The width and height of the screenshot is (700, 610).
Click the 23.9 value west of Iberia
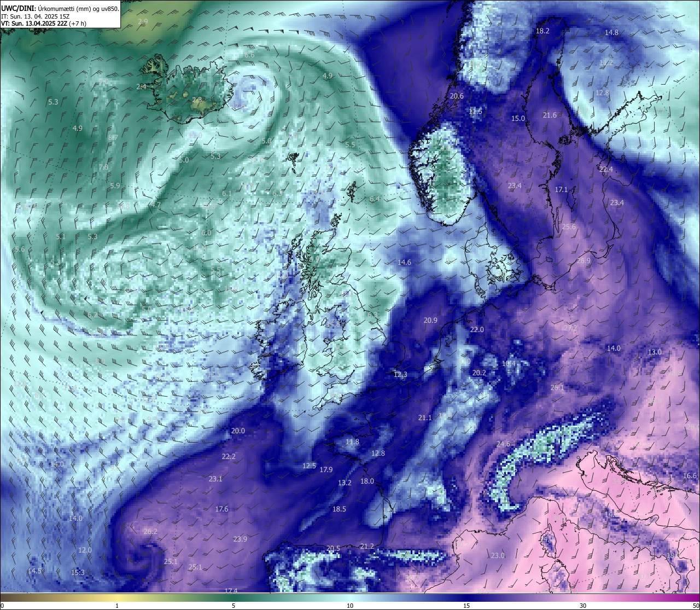240,539
